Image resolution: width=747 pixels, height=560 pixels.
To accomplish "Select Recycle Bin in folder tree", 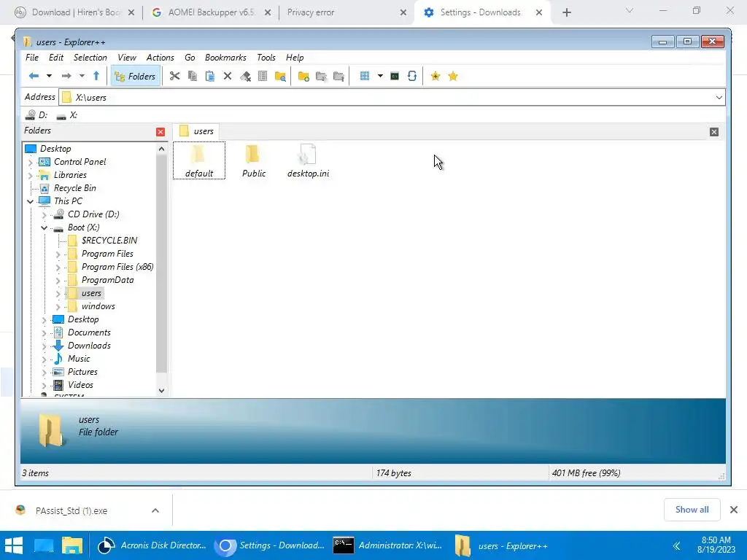I will coord(75,188).
